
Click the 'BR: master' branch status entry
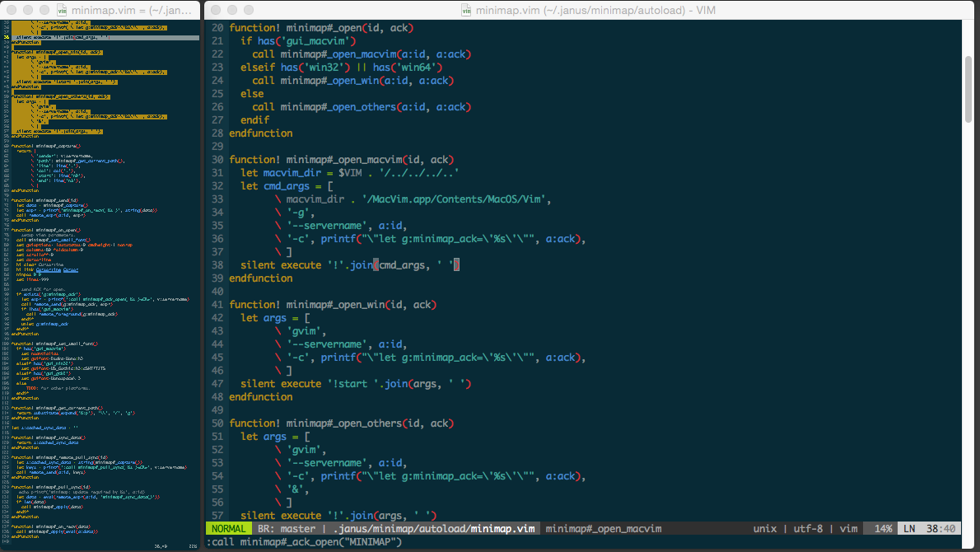287,529
